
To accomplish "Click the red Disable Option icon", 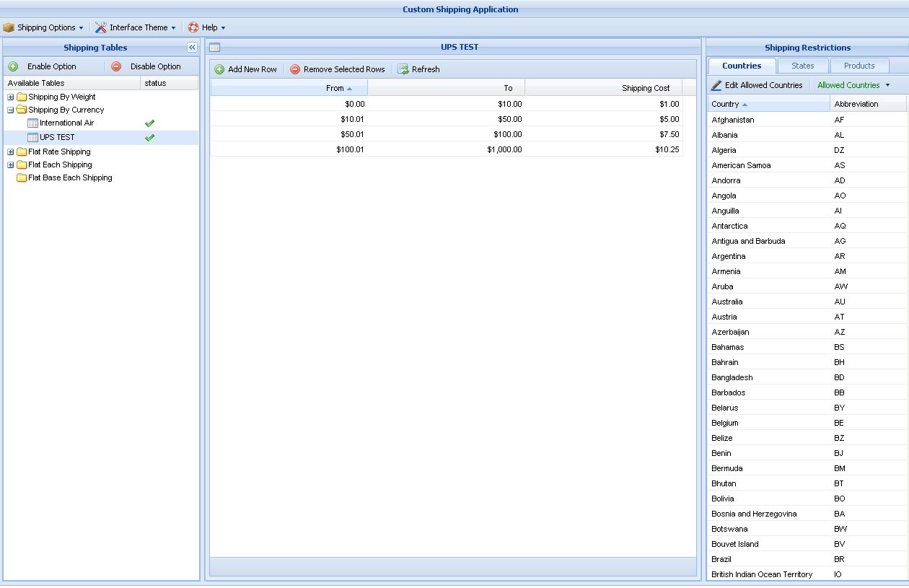I will point(116,66).
